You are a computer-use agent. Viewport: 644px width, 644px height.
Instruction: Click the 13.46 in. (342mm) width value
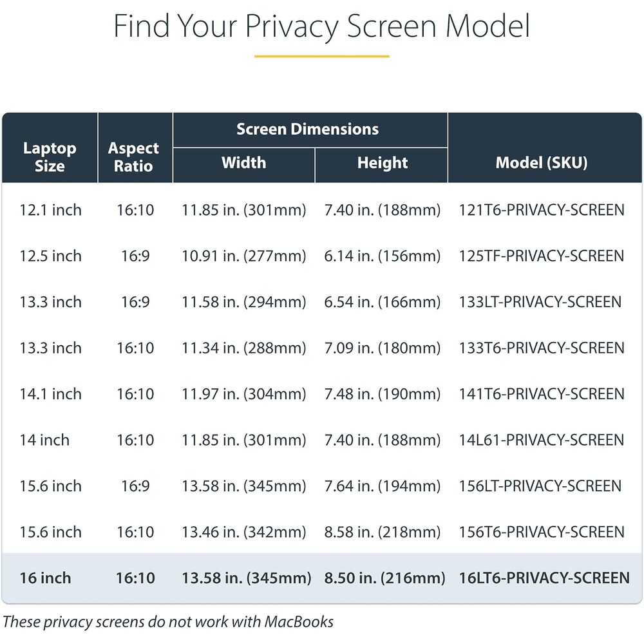coord(244,532)
